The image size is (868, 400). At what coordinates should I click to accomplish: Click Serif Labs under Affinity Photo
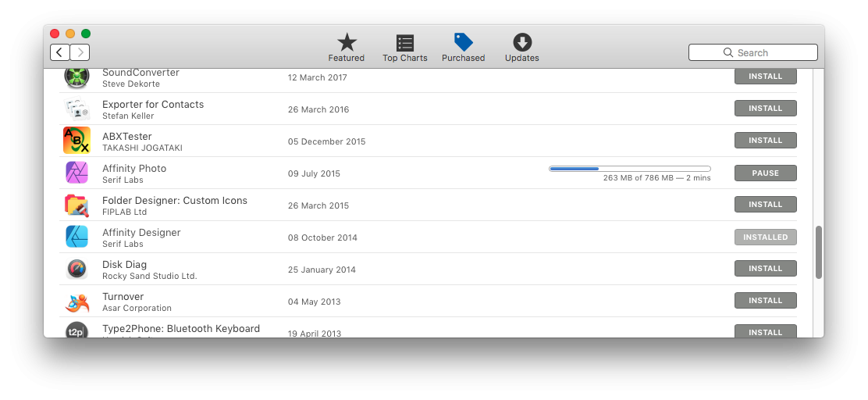pos(123,180)
